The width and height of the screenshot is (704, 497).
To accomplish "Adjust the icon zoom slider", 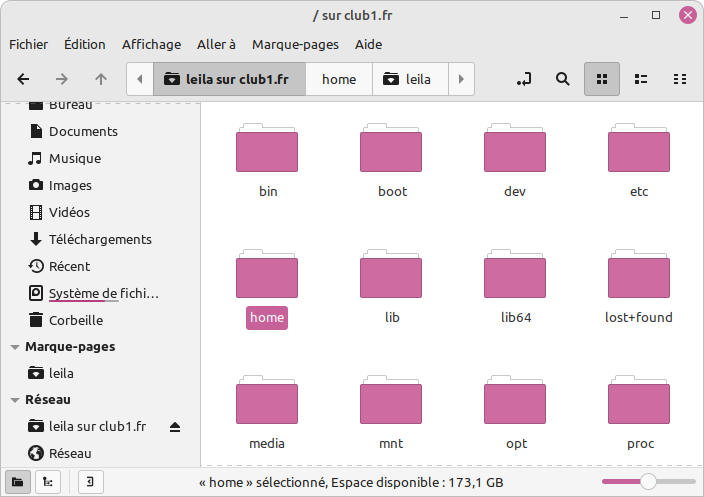I will click(x=648, y=482).
